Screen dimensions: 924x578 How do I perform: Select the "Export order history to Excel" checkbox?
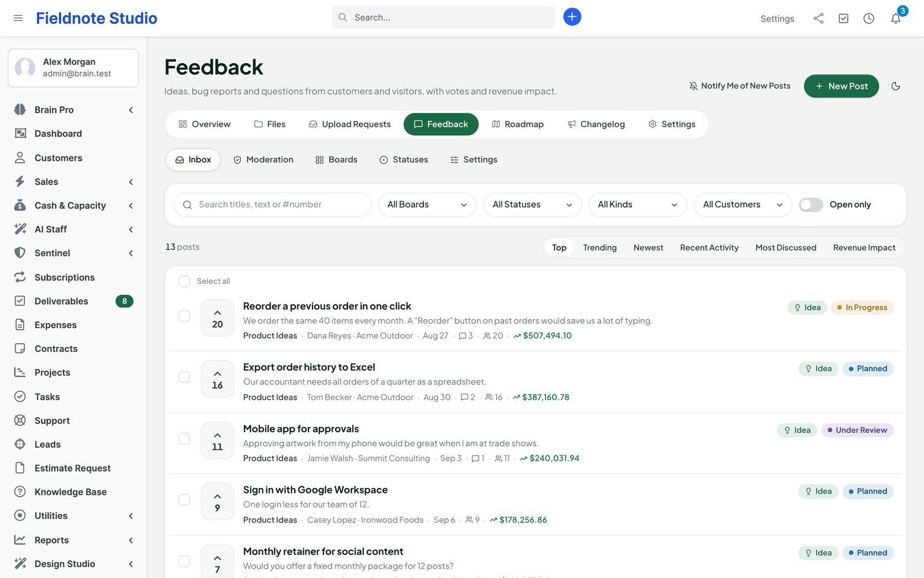click(184, 377)
